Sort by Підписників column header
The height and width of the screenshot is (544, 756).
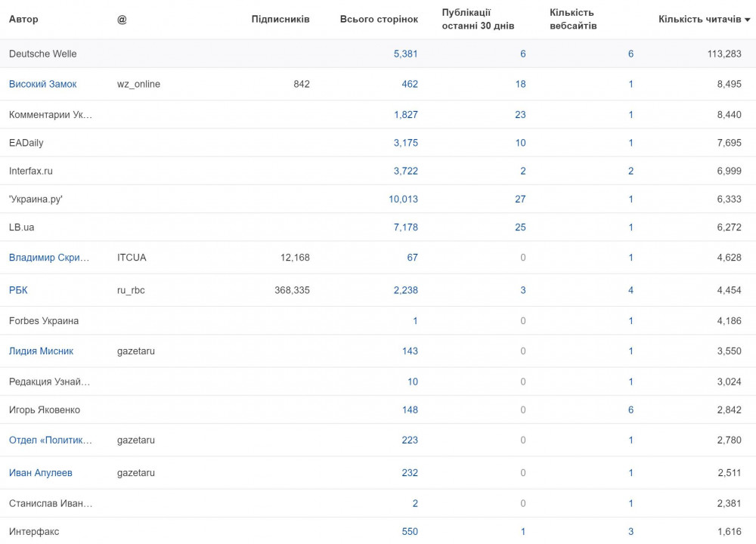[x=280, y=20]
